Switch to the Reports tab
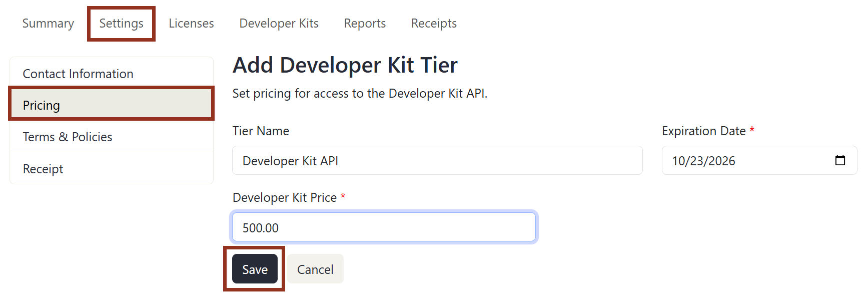868x304 pixels. click(x=364, y=23)
